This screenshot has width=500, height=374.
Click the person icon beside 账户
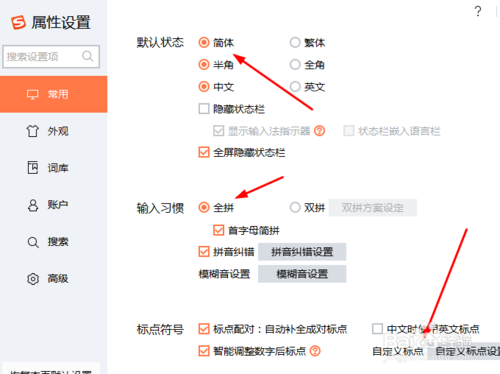pos(33,205)
